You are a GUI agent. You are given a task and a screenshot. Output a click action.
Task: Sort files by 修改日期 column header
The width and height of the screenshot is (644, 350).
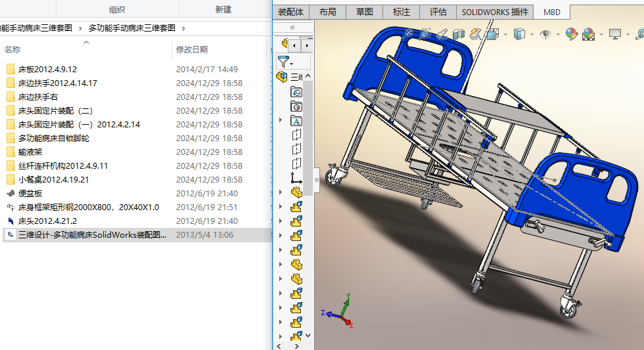click(192, 50)
